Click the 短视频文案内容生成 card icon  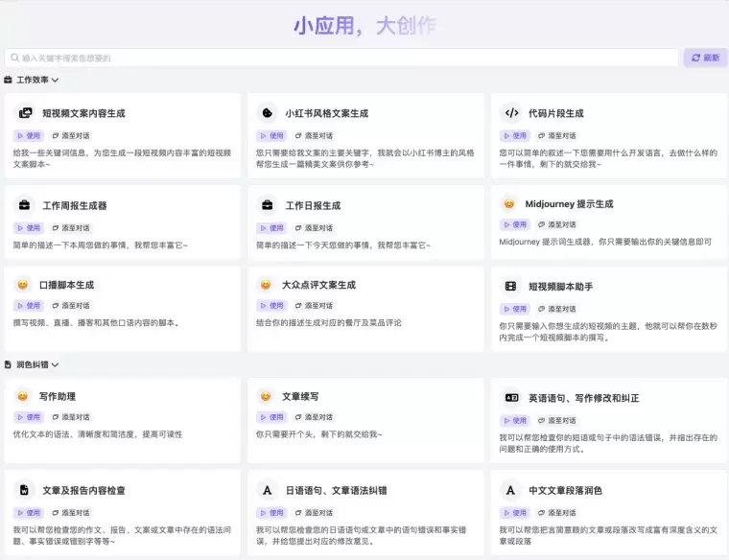point(25,113)
